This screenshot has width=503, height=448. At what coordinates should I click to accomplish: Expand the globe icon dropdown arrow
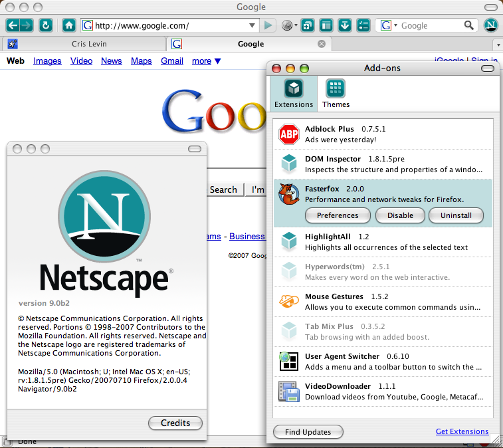click(x=296, y=25)
